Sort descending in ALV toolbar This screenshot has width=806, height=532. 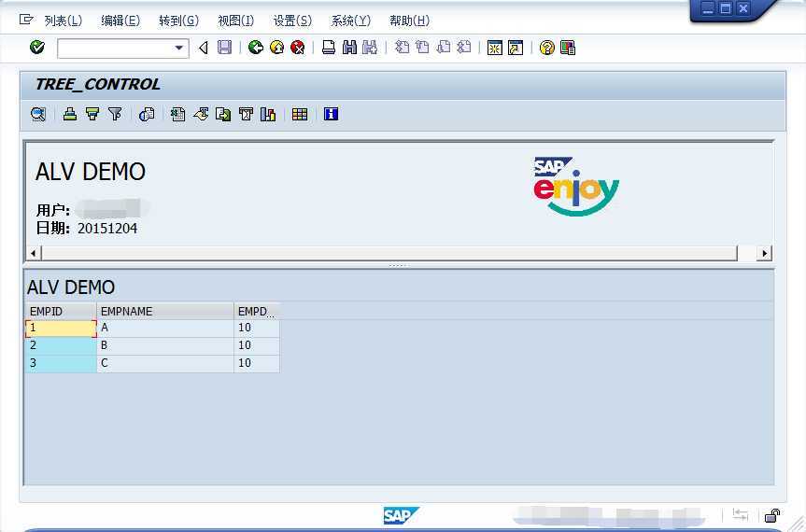pos(92,114)
